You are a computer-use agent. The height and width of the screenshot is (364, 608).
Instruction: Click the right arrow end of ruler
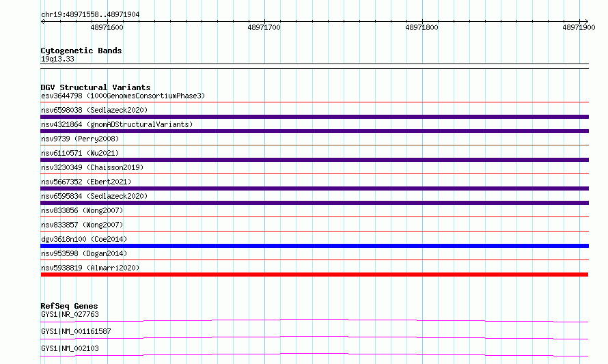(x=586, y=21)
